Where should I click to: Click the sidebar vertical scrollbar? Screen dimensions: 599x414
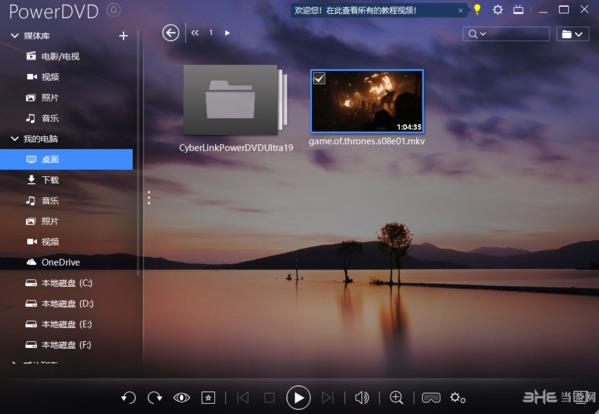pyautogui.click(x=138, y=153)
